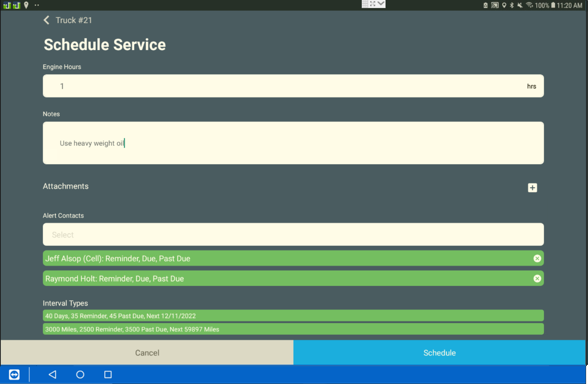Select the 3000 Miles interval type
The image size is (588, 384).
[293, 329]
